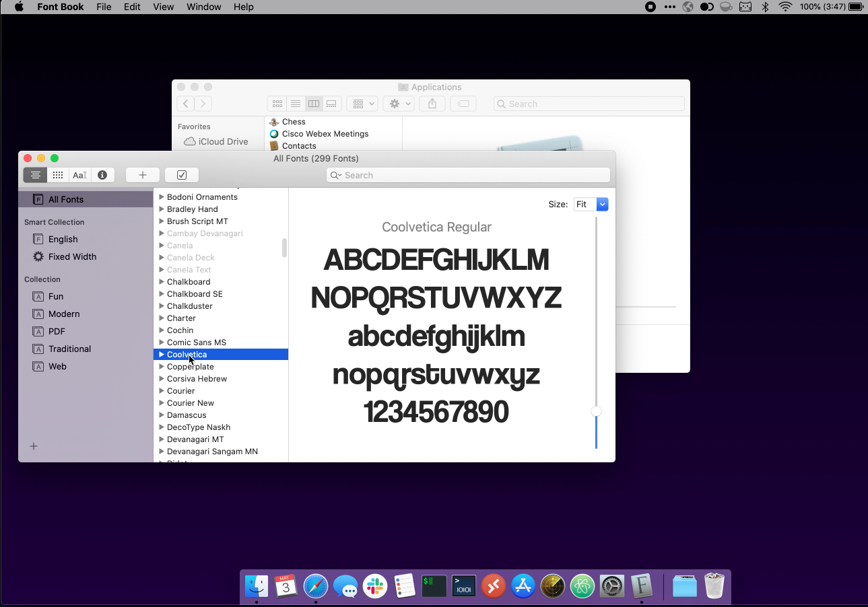The height and width of the screenshot is (607, 868).
Task: Select the custom text preview mode
Action: (x=79, y=175)
